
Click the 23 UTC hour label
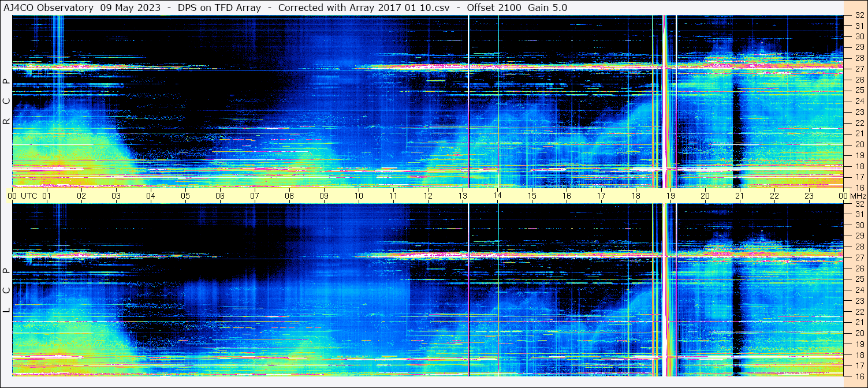tap(809, 196)
